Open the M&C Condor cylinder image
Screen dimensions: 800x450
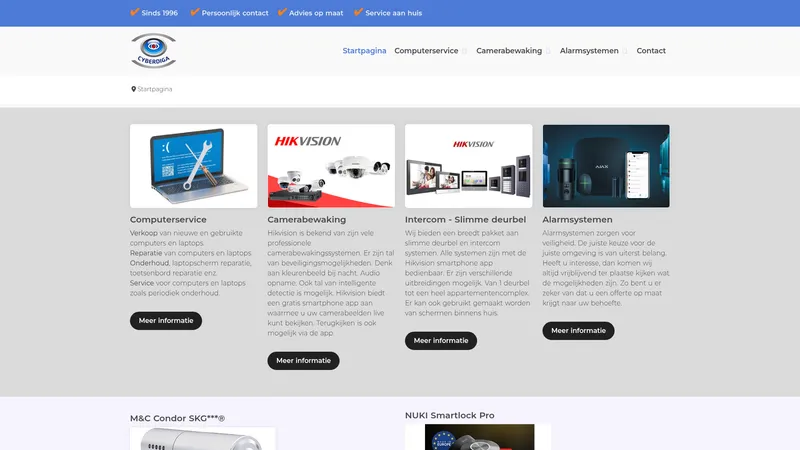(x=203, y=439)
